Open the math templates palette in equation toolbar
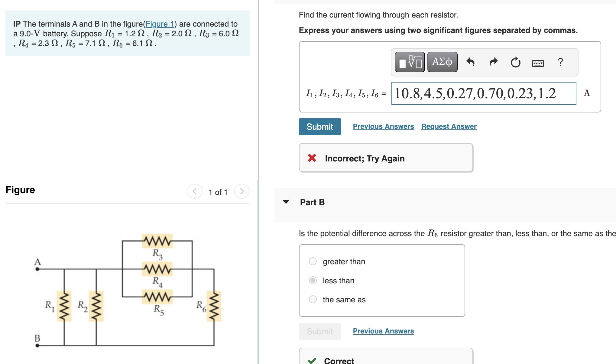 409,62
